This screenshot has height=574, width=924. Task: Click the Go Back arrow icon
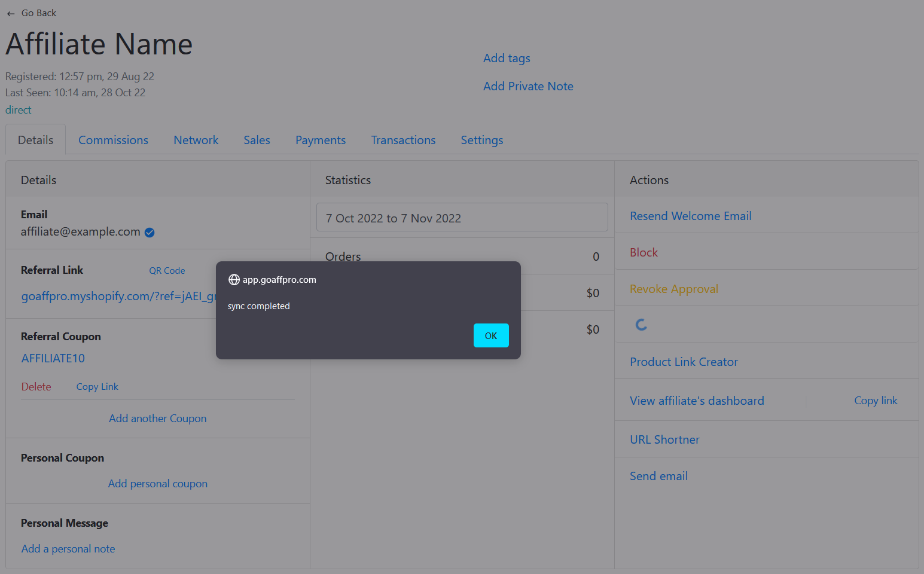pos(11,14)
